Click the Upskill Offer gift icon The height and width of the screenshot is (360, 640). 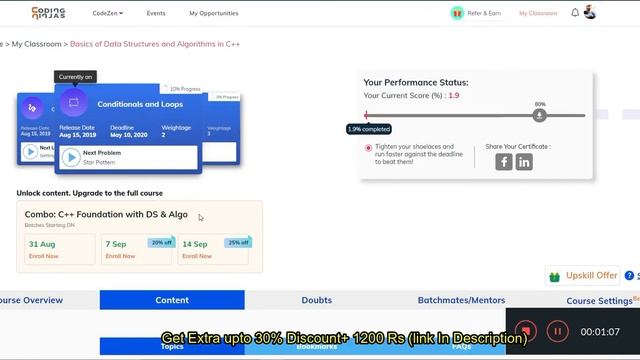tap(555, 277)
